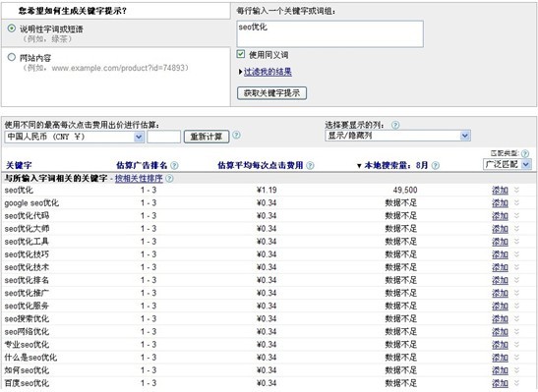Viewport: 538px width, 392px height.
Task: Expand match options chevron in 专业seo优化 row
Action: 516,345
